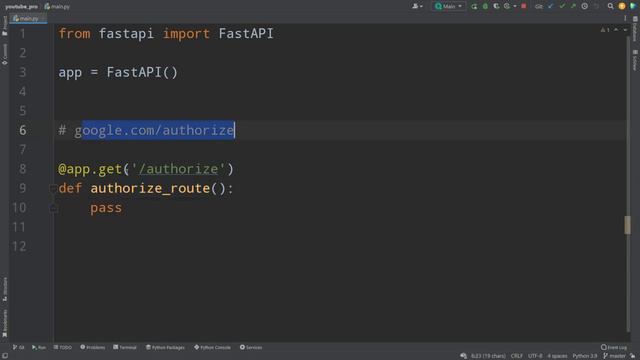Click fold end marker beside pass line
The width and height of the screenshot is (640, 360).
[53, 208]
